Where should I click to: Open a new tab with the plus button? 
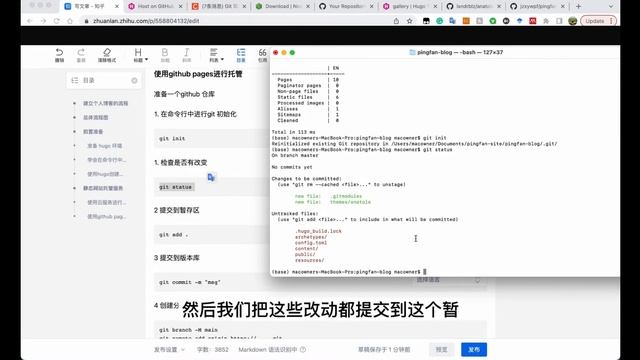pos(578,6)
